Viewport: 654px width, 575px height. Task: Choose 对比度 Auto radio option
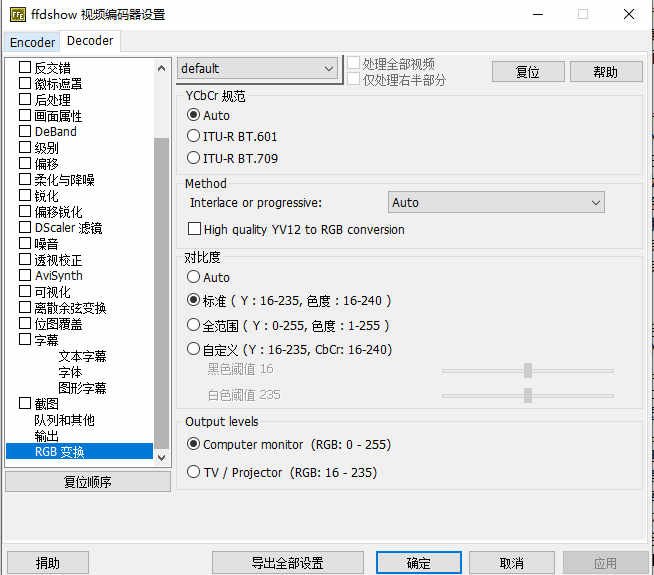tap(193, 276)
